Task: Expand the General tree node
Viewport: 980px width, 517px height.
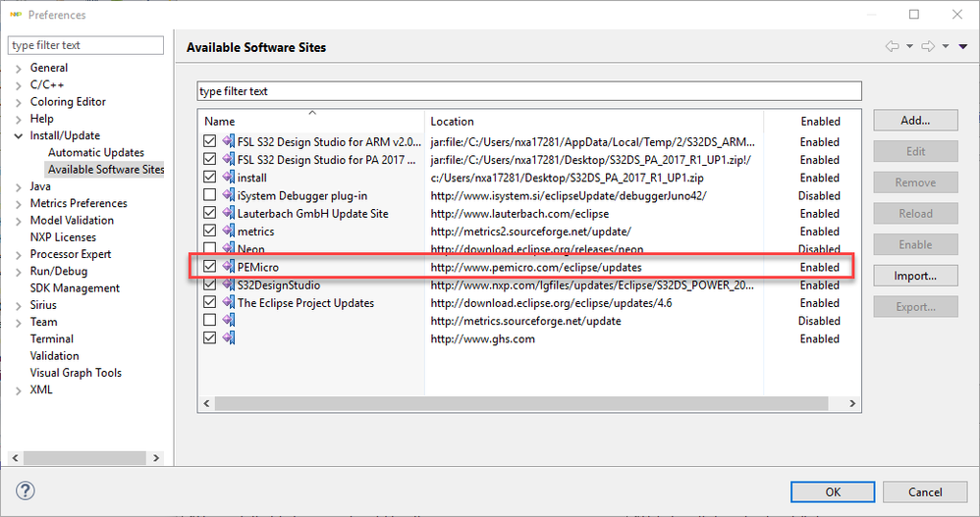Action: (x=20, y=68)
